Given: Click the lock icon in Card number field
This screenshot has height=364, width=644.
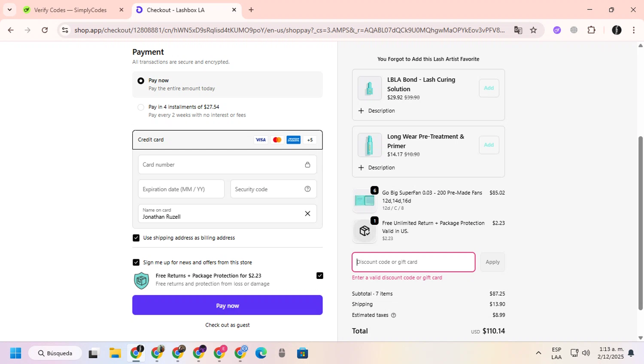Looking at the screenshot, I should point(307,165).
